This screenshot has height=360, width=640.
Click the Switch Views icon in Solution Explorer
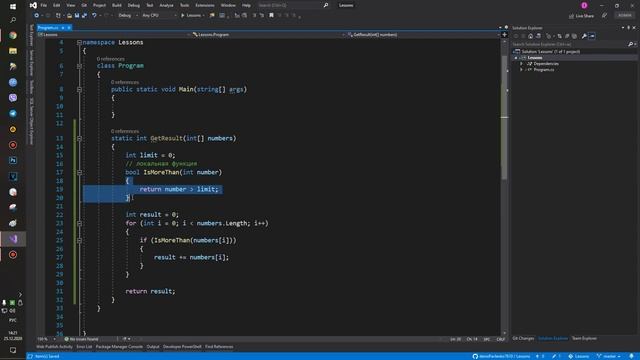pyautogui.click(x=538, y=36)
